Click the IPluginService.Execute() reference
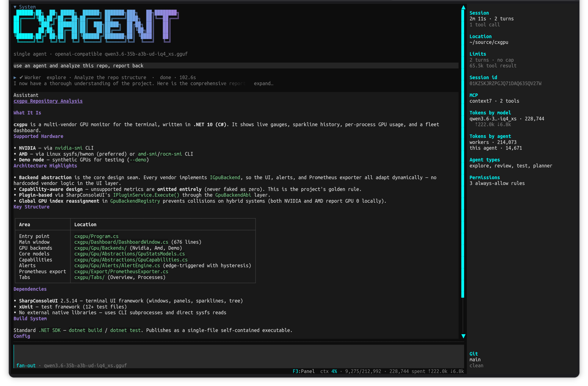 click(146, 195)
